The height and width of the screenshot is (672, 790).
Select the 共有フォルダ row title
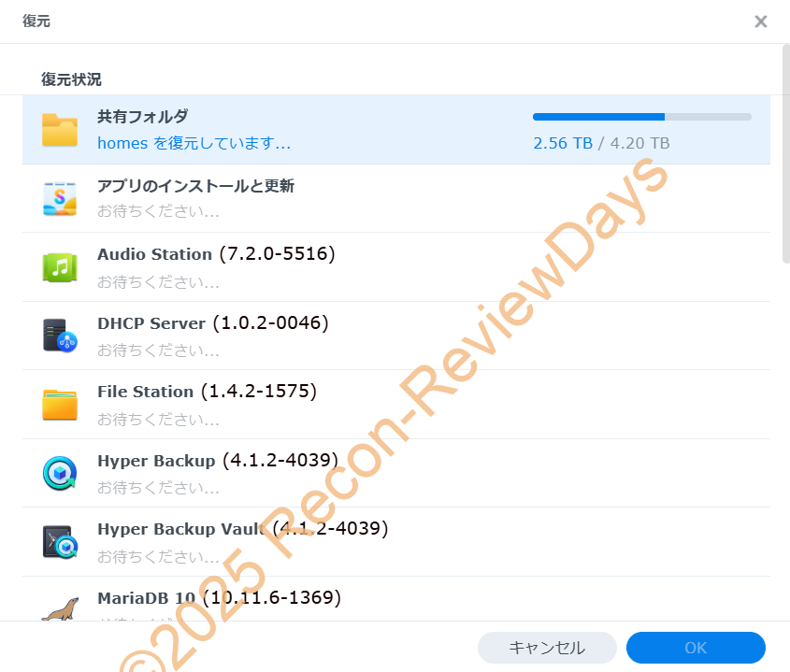[142, 117]
